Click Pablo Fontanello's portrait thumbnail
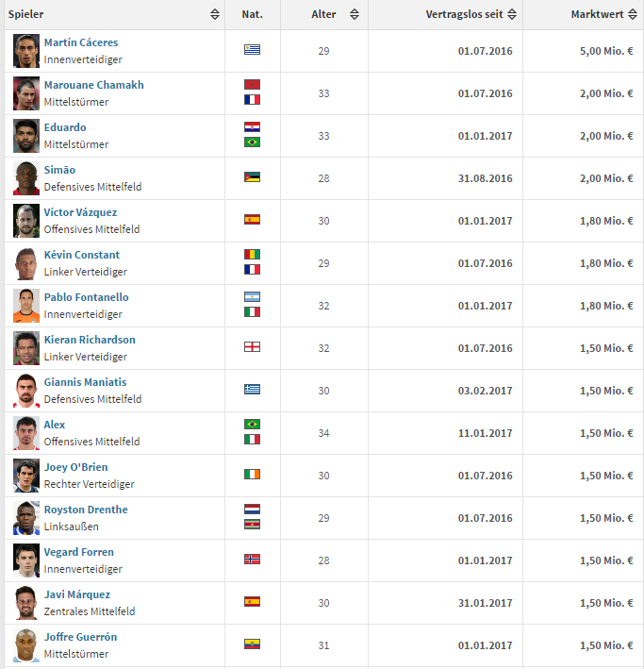 (x=26, y=306)
